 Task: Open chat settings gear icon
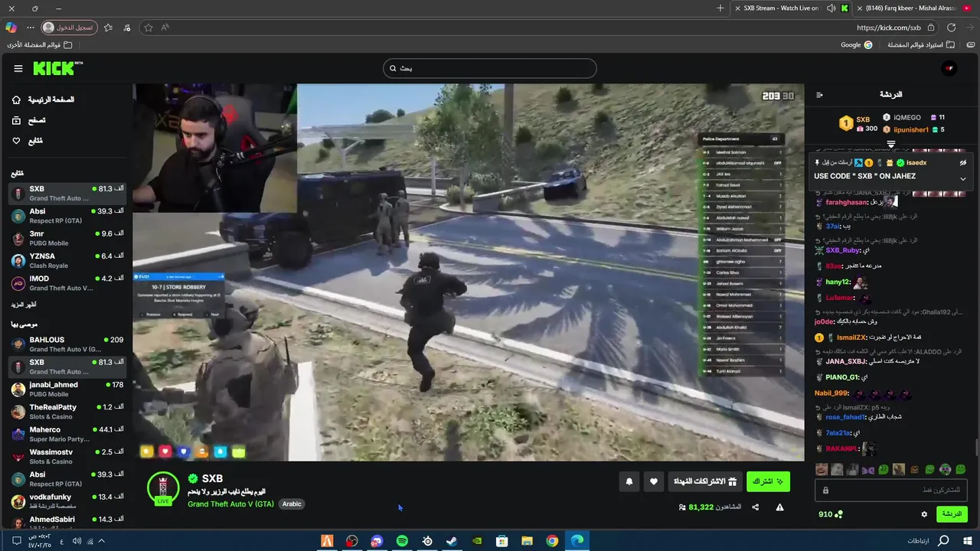924,514
